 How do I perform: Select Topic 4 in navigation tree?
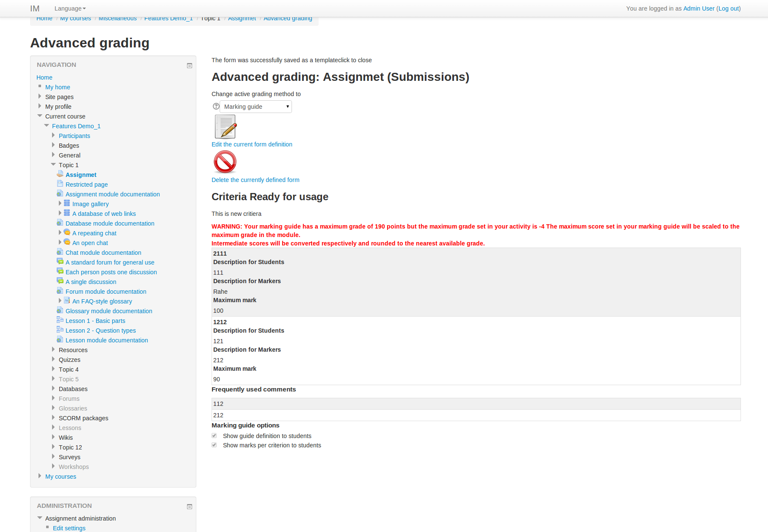(x=69, y=369)
